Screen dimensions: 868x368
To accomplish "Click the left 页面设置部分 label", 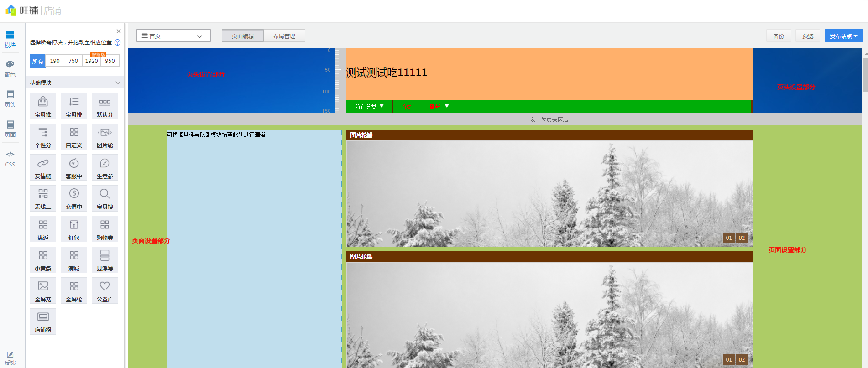I will pyautogui.click(x=151, y=241).
